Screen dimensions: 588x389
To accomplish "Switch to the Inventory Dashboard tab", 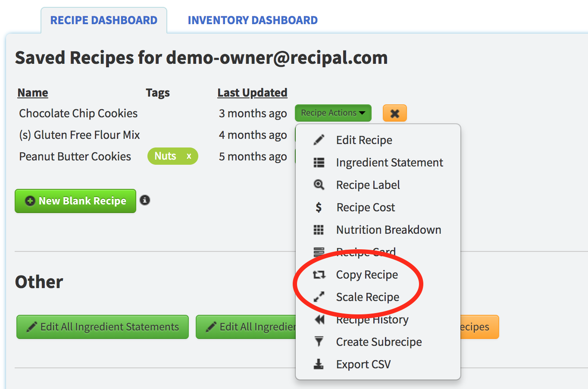I will tap(253, 20).
